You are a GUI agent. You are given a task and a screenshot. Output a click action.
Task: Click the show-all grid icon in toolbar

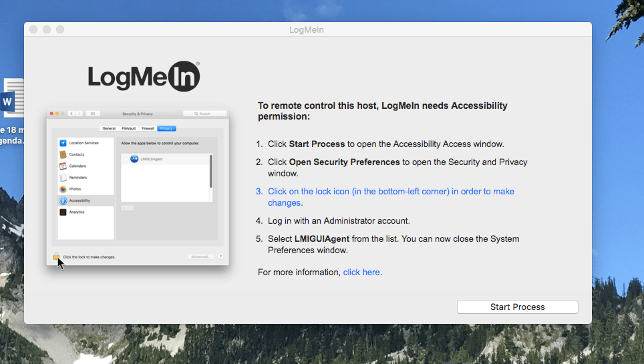[93, 114]
